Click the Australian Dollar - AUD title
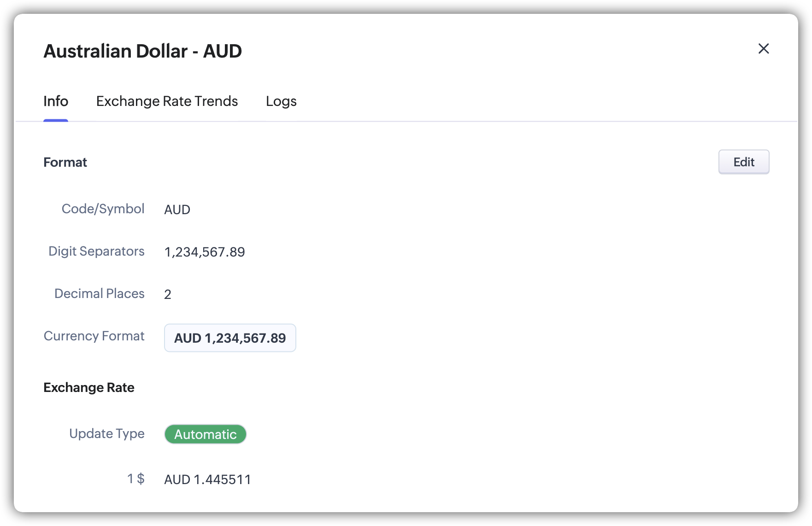Screen dimensions: 812x526 pyautogui.click(x=142, y=51)
